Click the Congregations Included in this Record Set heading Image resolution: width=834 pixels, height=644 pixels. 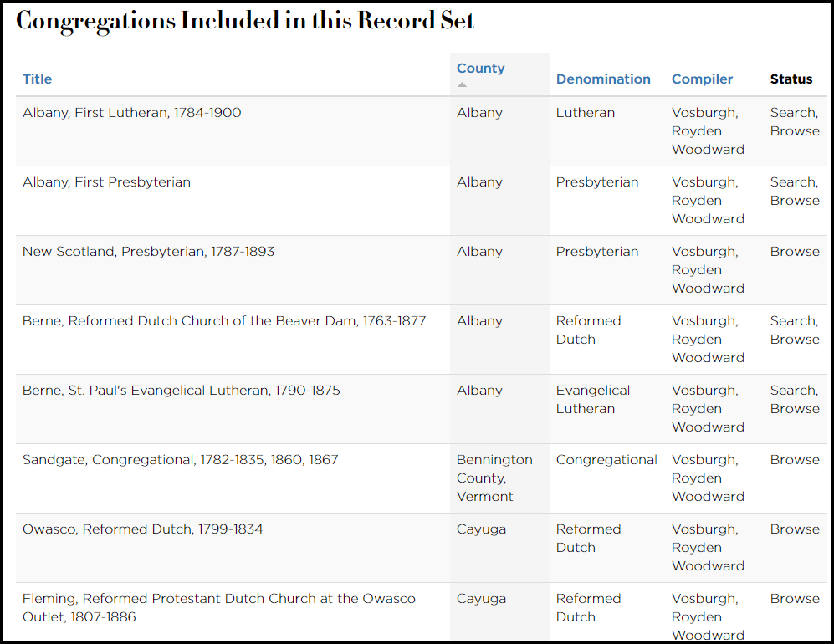(x=245, y=21)
